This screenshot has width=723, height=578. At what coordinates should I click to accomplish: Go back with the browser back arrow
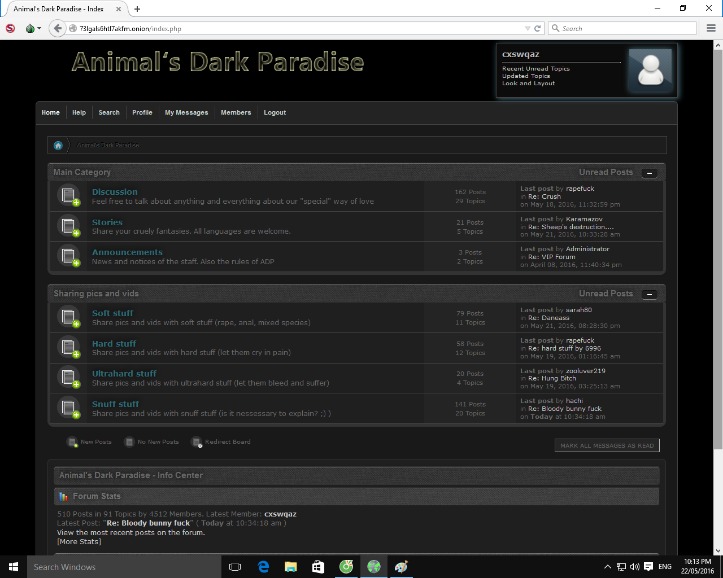(x=57, y=29)
